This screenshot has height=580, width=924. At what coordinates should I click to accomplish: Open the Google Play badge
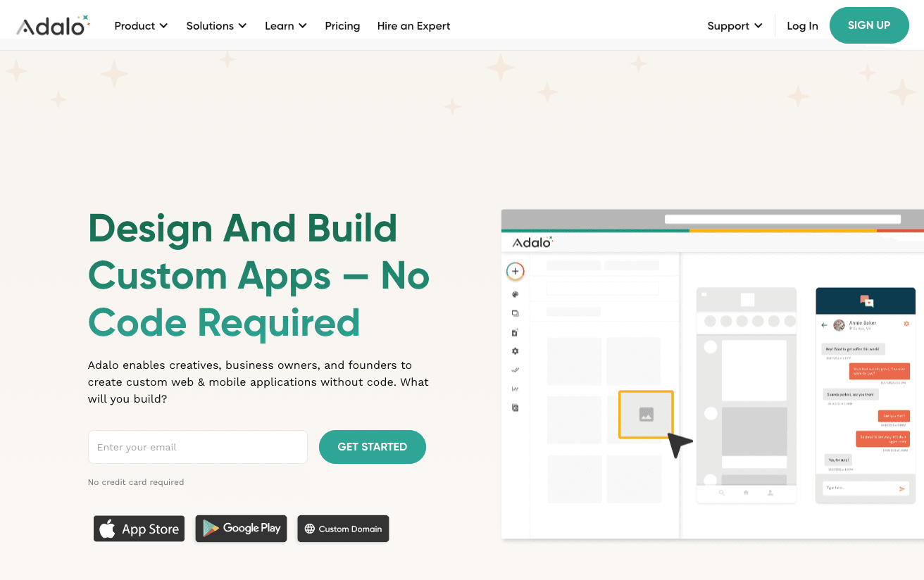(x=241, y=529)
